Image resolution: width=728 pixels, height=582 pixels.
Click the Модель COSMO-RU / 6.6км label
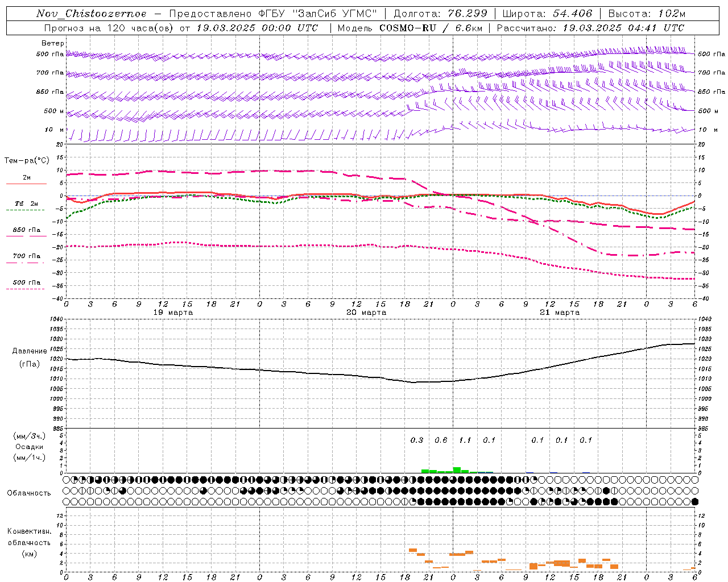pyautogui.click(x=409, y=28)
